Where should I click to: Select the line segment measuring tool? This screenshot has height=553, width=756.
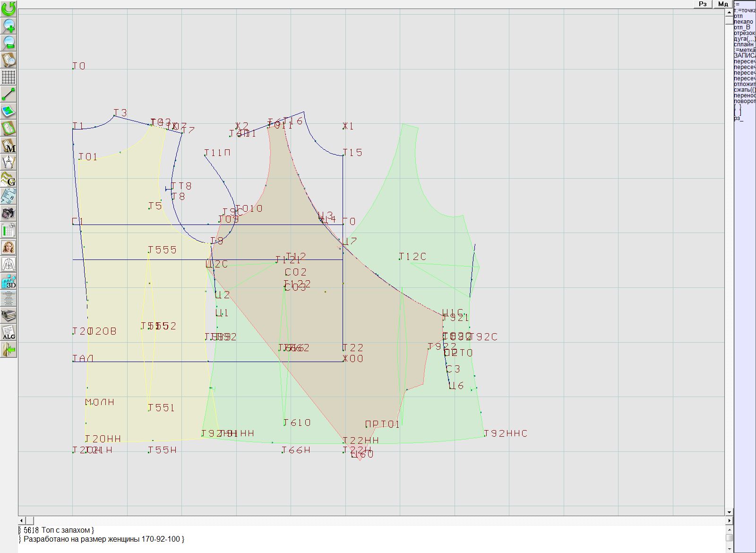[9, 94]
